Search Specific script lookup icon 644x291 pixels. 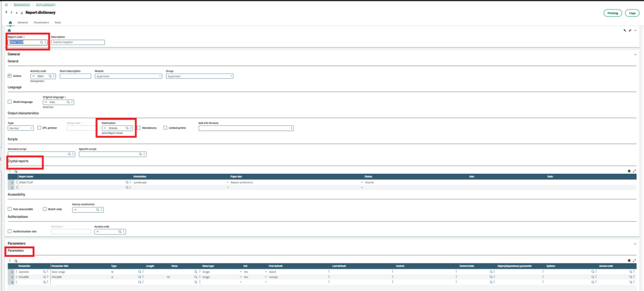[x=140, y=154]
